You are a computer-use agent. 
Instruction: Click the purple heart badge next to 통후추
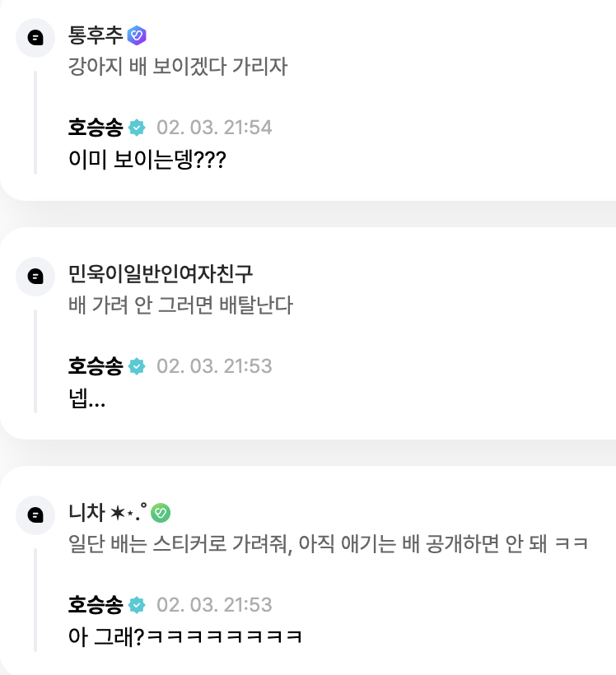click(x=137, y=35)
